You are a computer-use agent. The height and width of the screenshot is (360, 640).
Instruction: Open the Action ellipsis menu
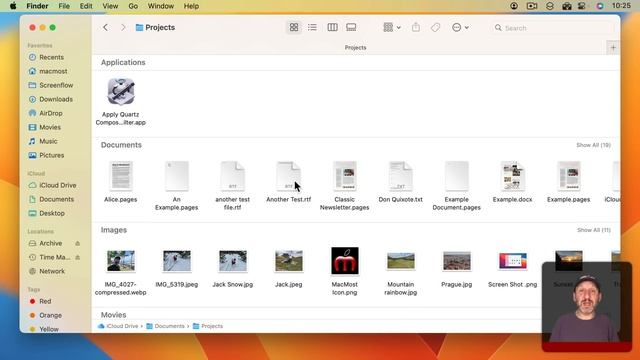coord(460,27)
